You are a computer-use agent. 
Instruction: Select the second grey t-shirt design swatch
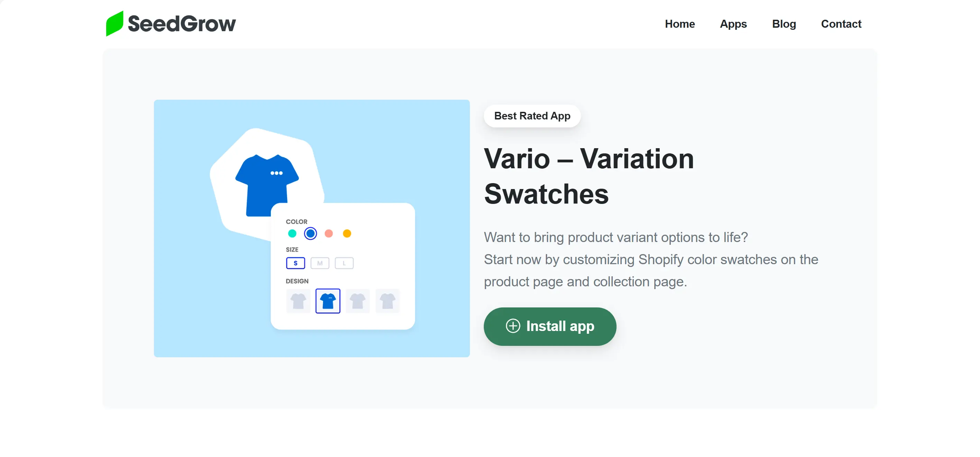coord(358,301)
